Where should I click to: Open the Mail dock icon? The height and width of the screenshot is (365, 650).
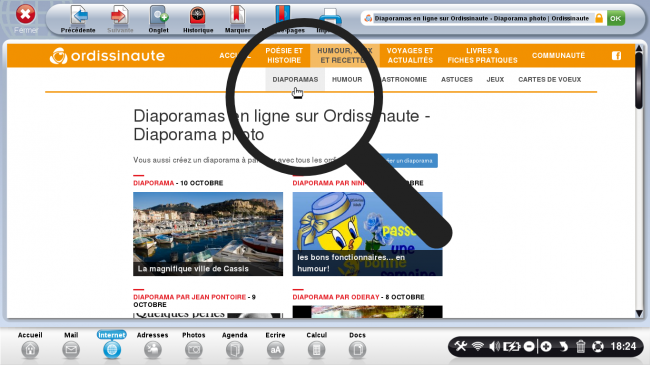pos(71,350)
